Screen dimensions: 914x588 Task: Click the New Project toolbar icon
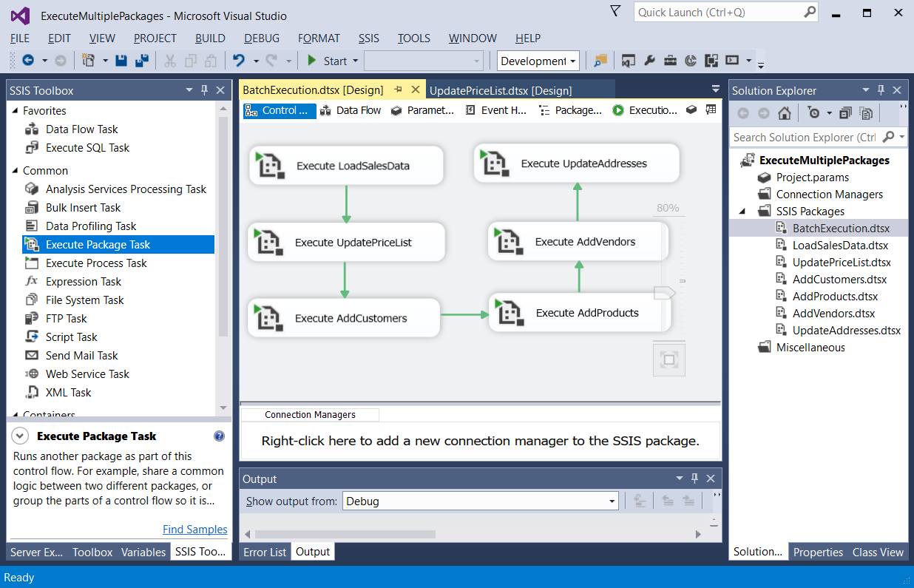coord(89,61)
